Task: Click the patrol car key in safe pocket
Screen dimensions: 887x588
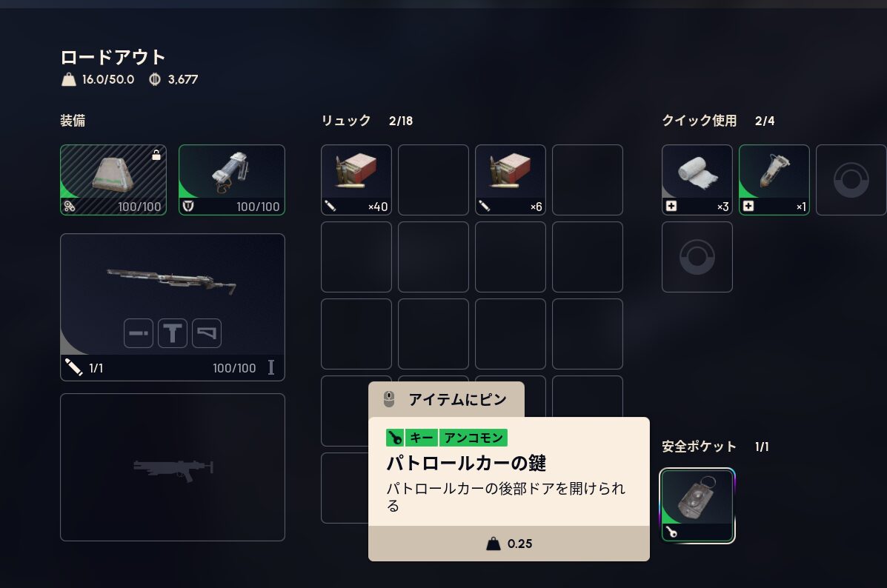Action: [697, 506]
